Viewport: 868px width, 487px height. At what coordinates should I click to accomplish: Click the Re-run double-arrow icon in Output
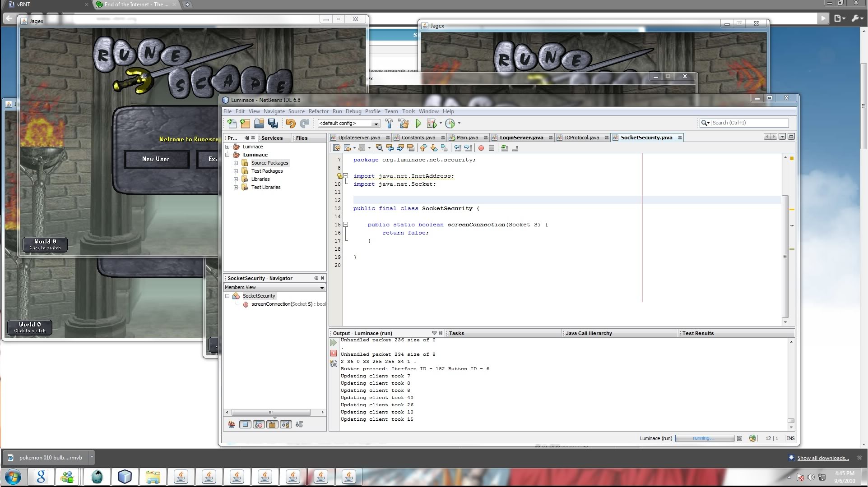[x=334, y=343]
